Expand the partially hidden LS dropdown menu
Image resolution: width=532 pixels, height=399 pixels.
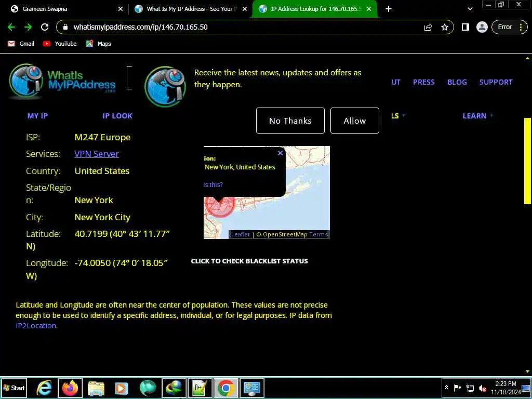(398, 116)
